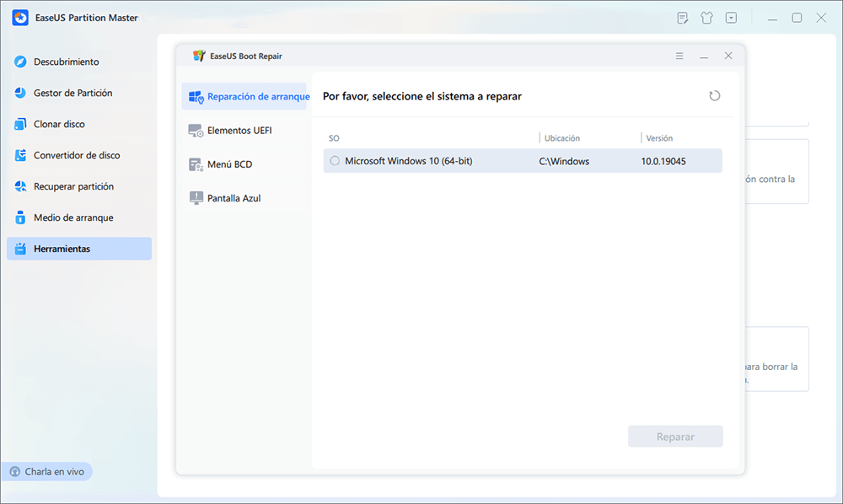Viewport: 843px width, 504px height.
Task: Click the Reparar button
Action: 675,437
